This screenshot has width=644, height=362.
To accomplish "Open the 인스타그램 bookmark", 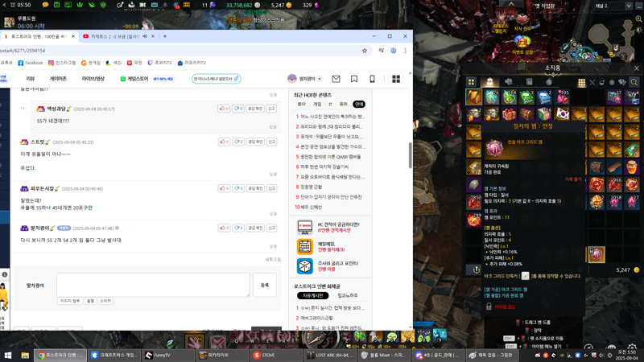I will (x=62, y=63).
